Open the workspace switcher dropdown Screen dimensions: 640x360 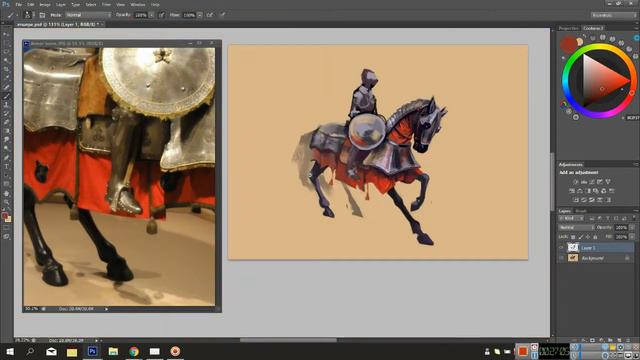pos(613,15)
